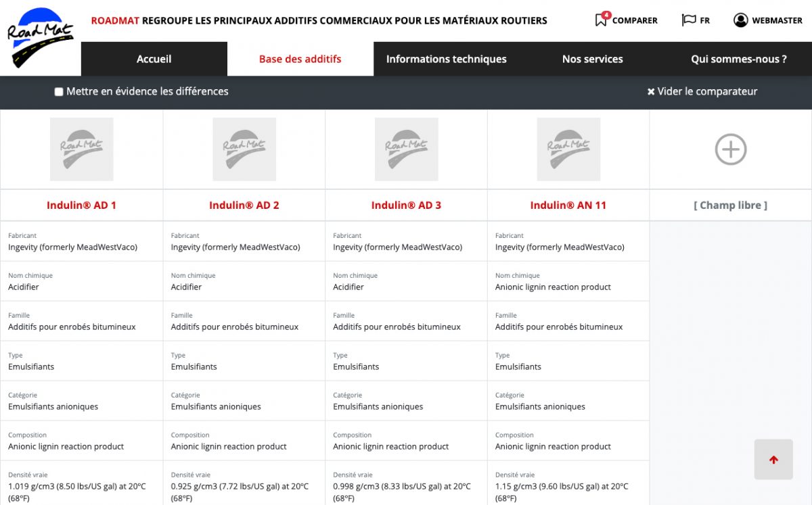The image size is (812, 505).
Task: Select the Base des additifs tab
Action: point(300,59)
